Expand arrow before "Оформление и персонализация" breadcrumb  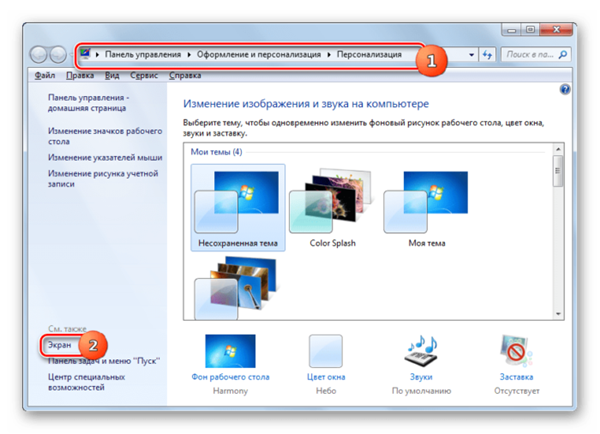point(189,55)
